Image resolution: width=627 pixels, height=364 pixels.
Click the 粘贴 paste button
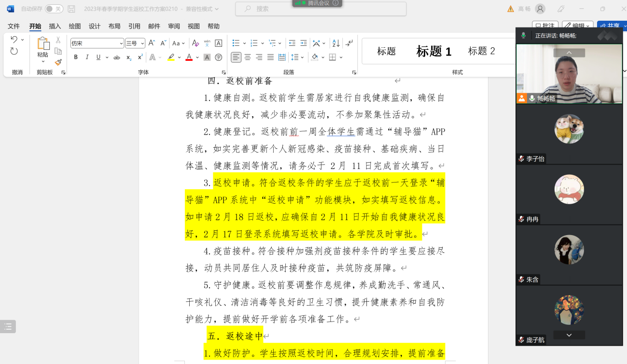pos(43,47)
